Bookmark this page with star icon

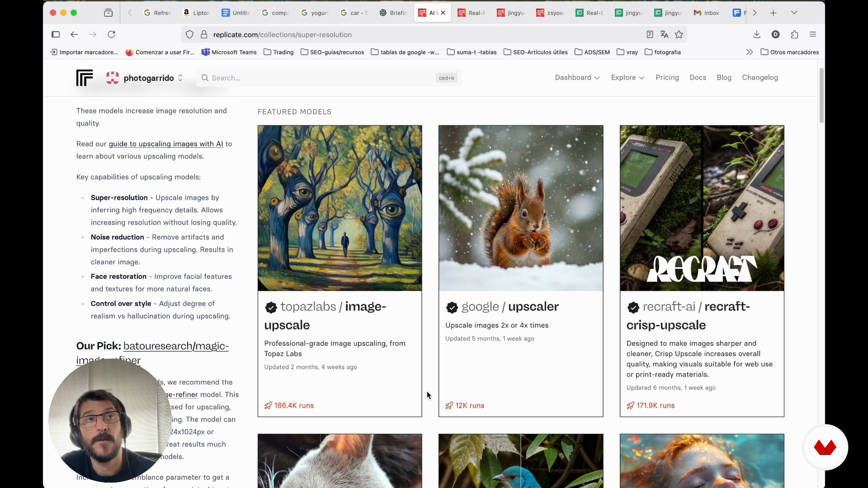tap(679, 34)
